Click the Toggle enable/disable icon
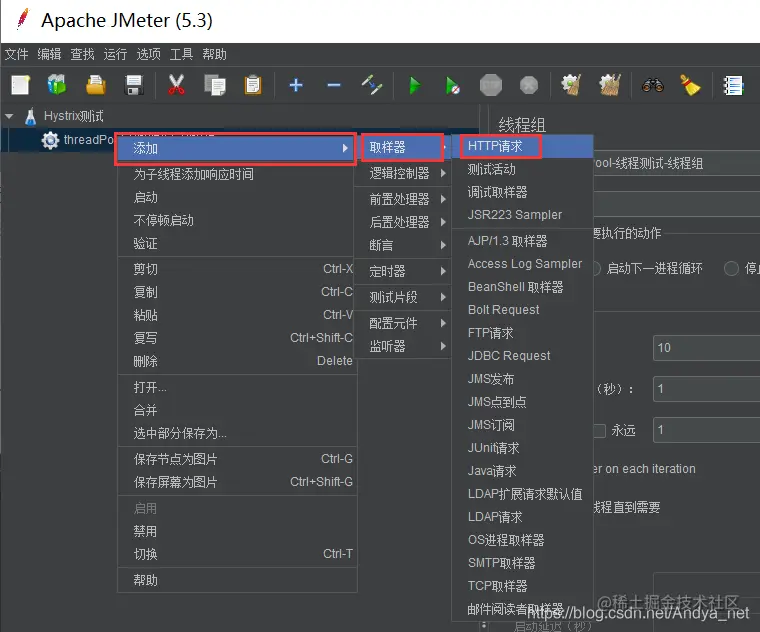Image resolution: width=760 pixels, height=632 pixels. coord(372,85)
